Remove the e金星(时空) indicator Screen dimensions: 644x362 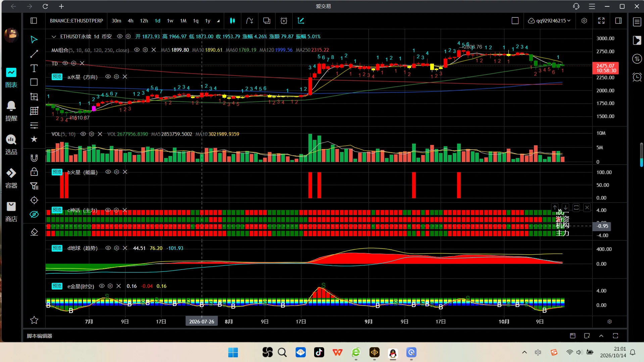click(x=118, y=286)
